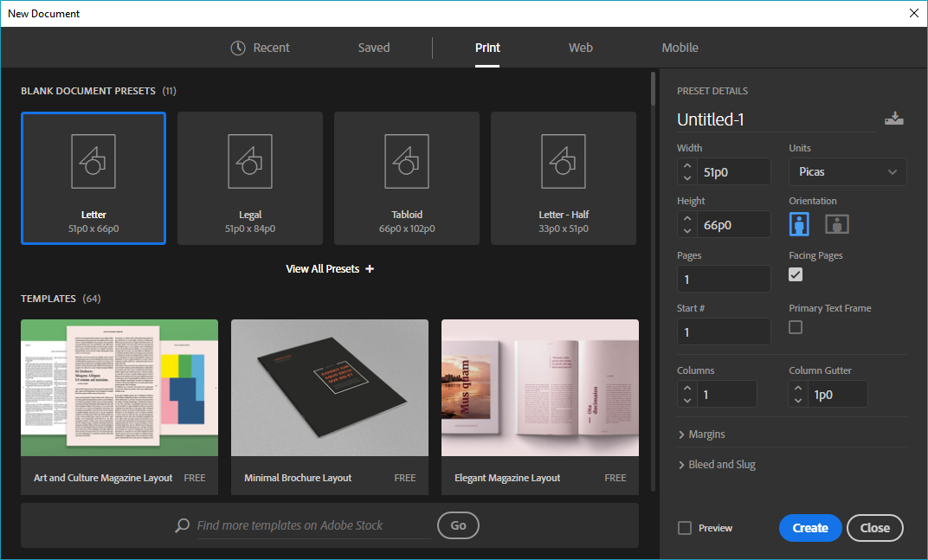Turn on the Preview checkbox

tap(684, 528)
